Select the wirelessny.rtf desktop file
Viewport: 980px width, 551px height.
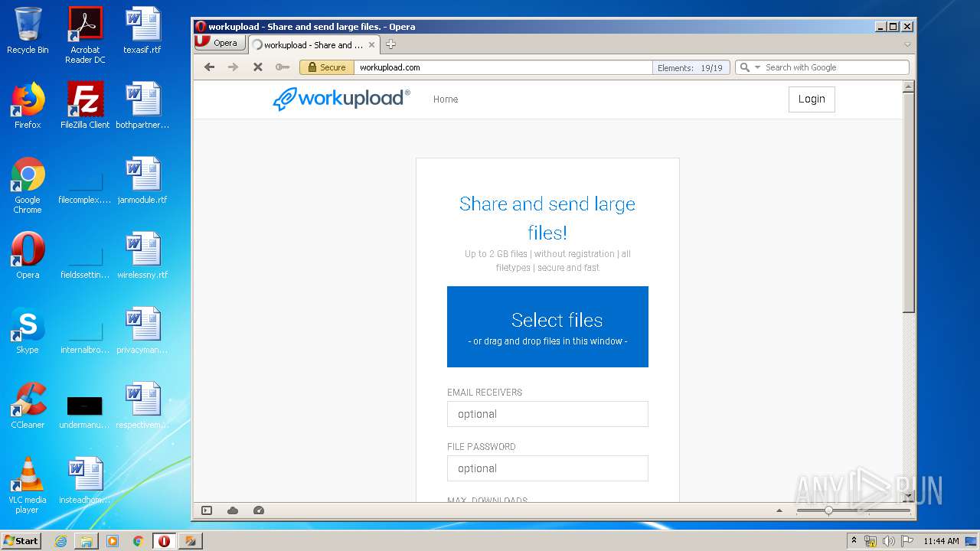(142, 256)
